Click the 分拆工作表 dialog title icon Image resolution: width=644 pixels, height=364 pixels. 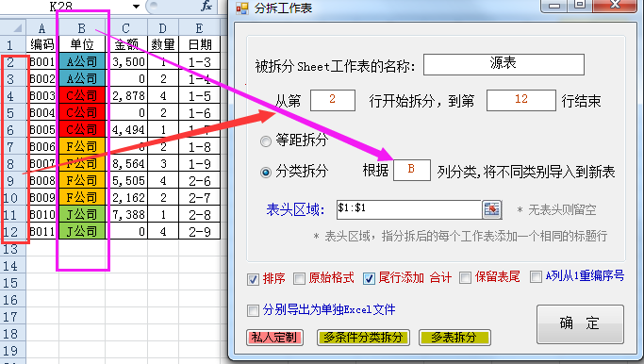[242, 8]
